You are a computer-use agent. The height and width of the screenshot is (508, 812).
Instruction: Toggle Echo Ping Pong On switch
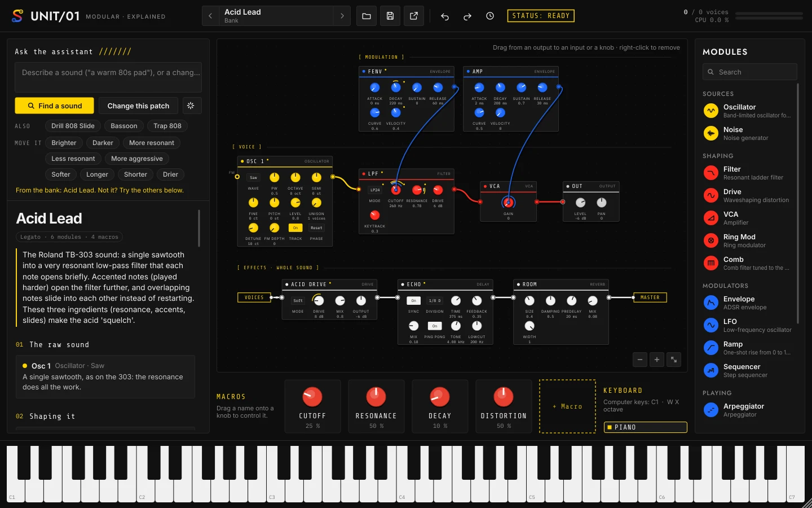[x=435, y=326]
